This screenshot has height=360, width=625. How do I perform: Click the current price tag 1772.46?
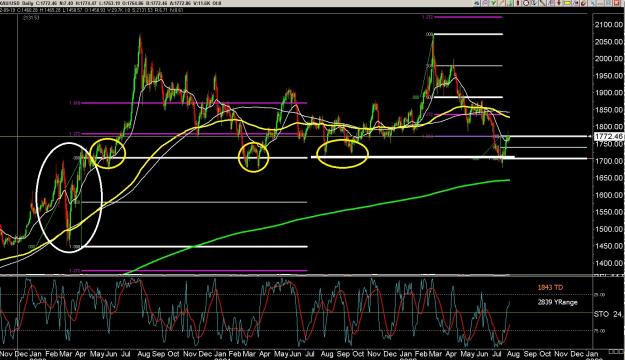point(609,136)
